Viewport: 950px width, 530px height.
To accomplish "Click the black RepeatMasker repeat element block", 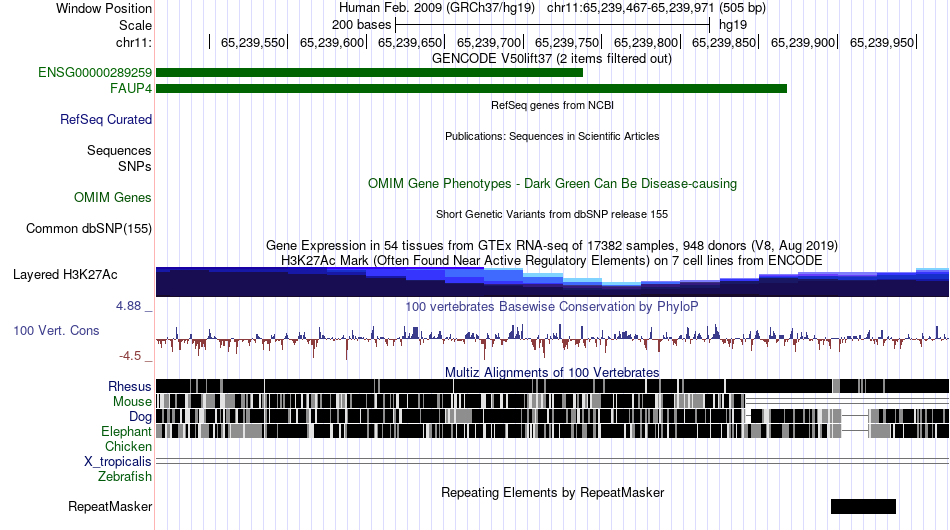I will point(863,506).
